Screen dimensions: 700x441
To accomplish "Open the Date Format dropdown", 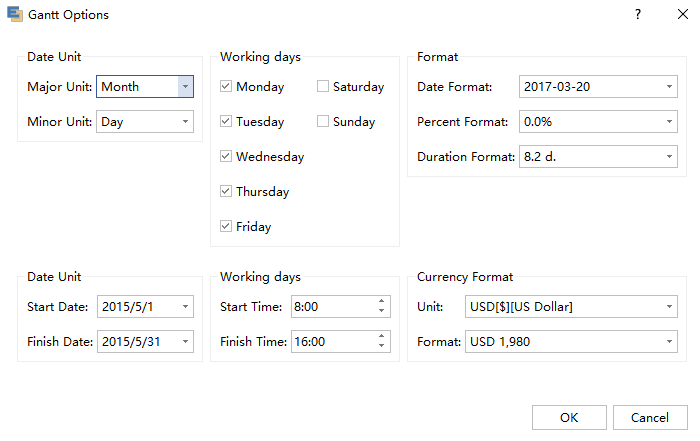I will click(x=668, y=87).
